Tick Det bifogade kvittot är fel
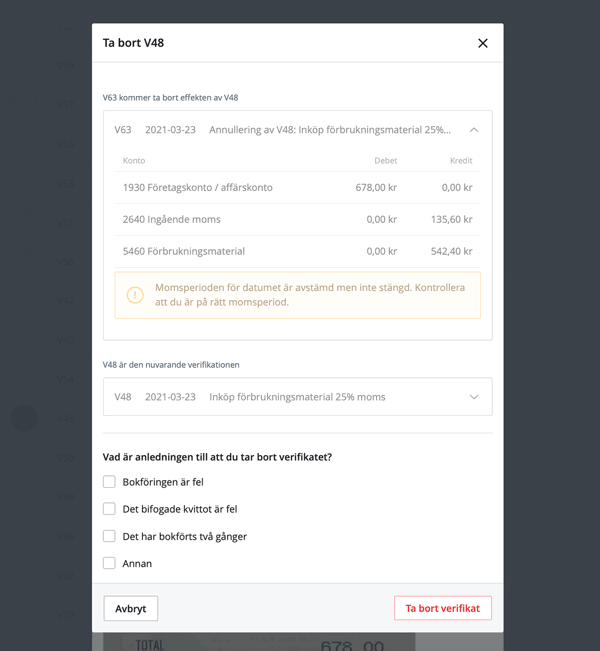 tap(110, 509)
